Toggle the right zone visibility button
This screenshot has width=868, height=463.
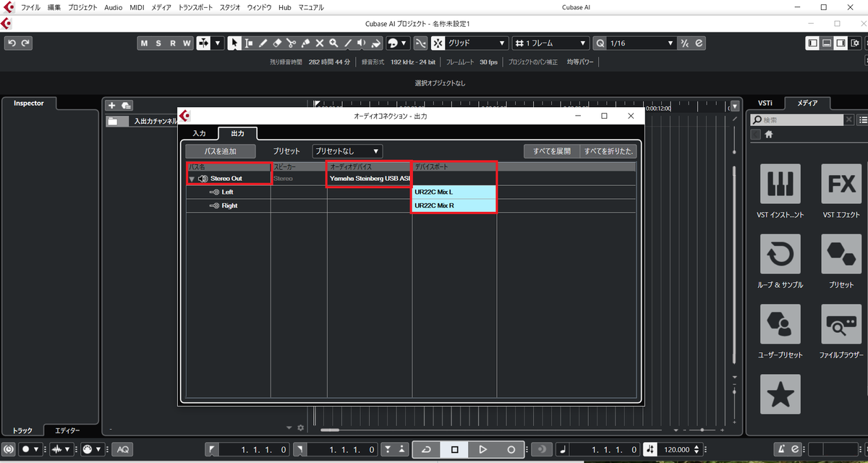coord(840,43)
